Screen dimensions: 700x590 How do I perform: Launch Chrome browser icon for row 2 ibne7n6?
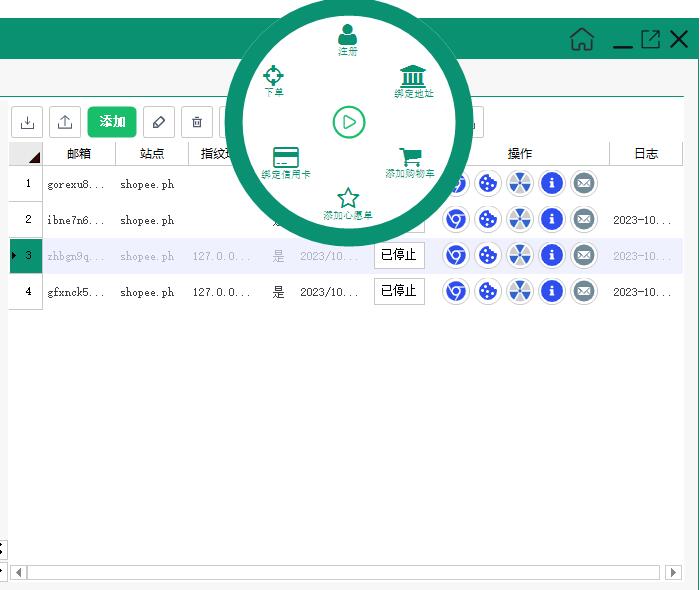pos(456,219)
